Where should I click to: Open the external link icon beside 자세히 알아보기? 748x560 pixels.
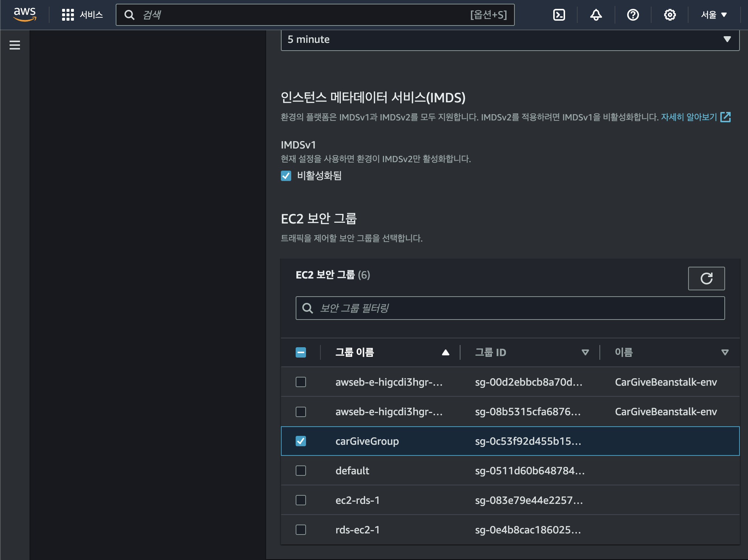coord(726,117)
